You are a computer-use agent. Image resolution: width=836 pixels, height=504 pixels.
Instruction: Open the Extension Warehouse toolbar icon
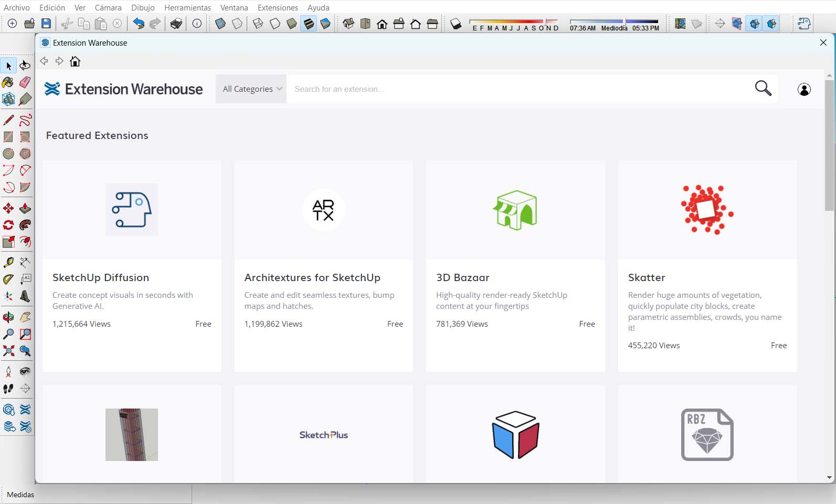pyautogui.click(x=25, y=410)
